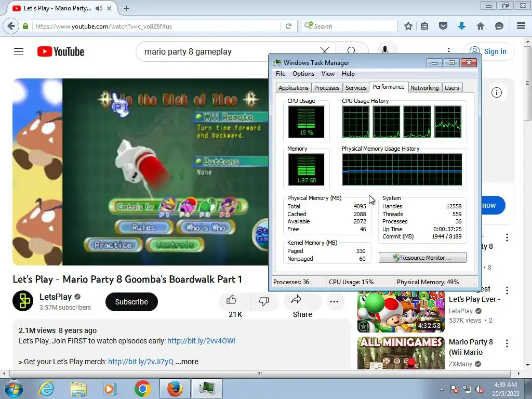
Task: Open LetsPlay channel avatar
Action: click(x=23, y=301)
